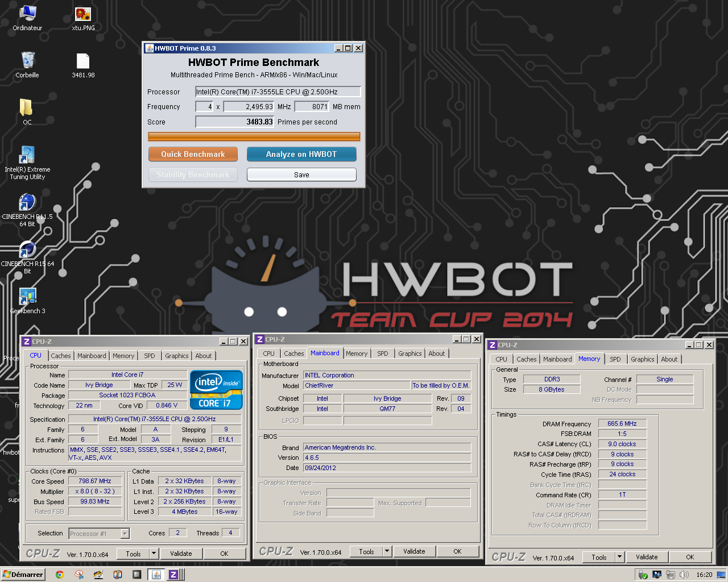Switch to the Java HWBOT Prime taskbar button
The width and height of the screenshot is (728, 582).
coord(156,575)
